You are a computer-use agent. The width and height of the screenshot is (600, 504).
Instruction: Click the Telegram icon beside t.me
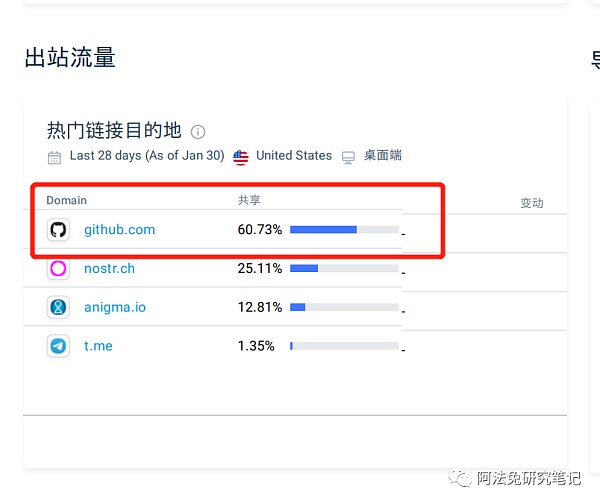click(x=58, y=346)
